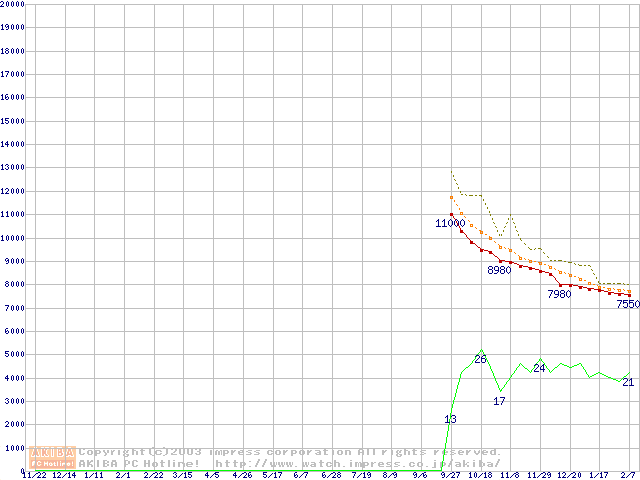640x480 pixels.
Task: Click the green line label 24
Action: [x=539, y=368]
